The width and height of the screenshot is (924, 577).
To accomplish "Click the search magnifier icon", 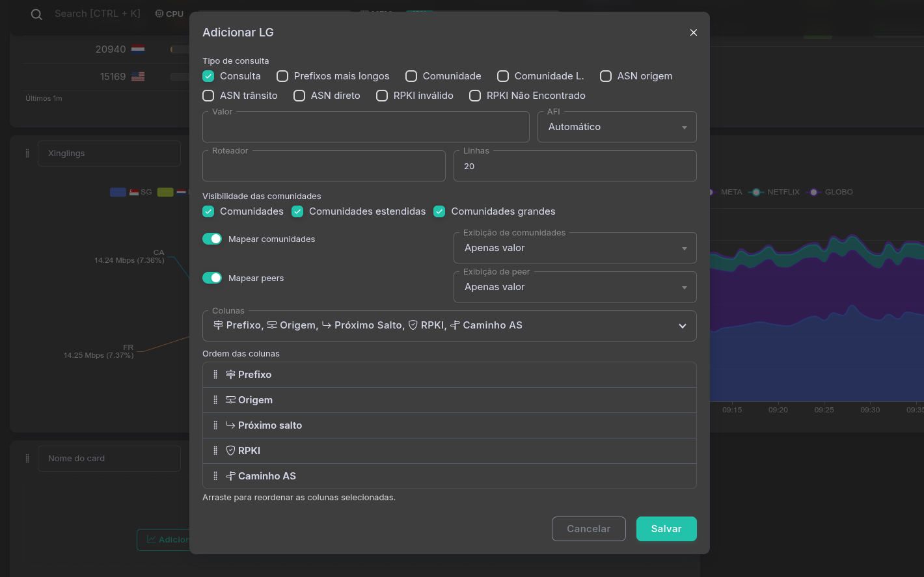I will pyautogui.click(x=37, y=14).
